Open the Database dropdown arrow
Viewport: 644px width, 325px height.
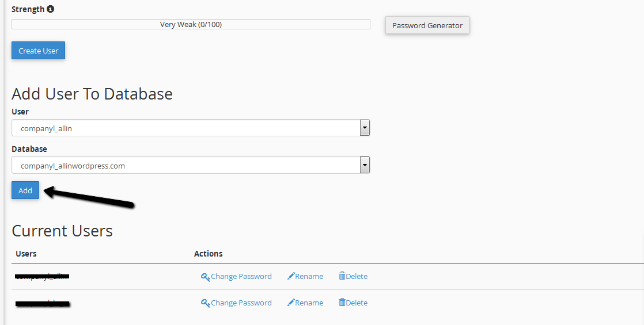[x=364, y=166]
